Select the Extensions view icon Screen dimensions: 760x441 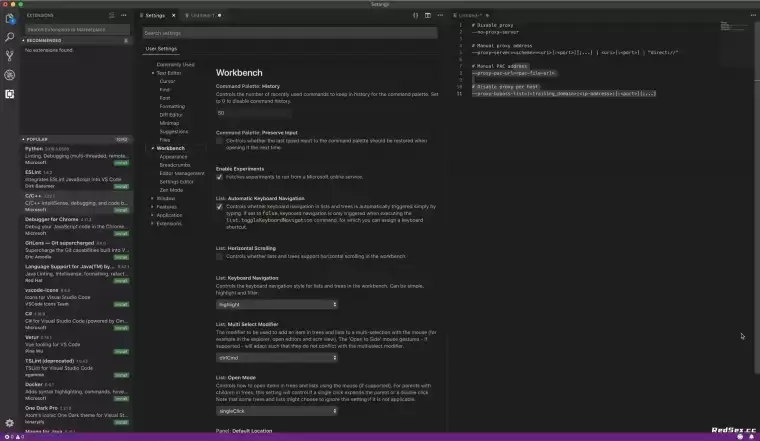[x=9, y=94]
